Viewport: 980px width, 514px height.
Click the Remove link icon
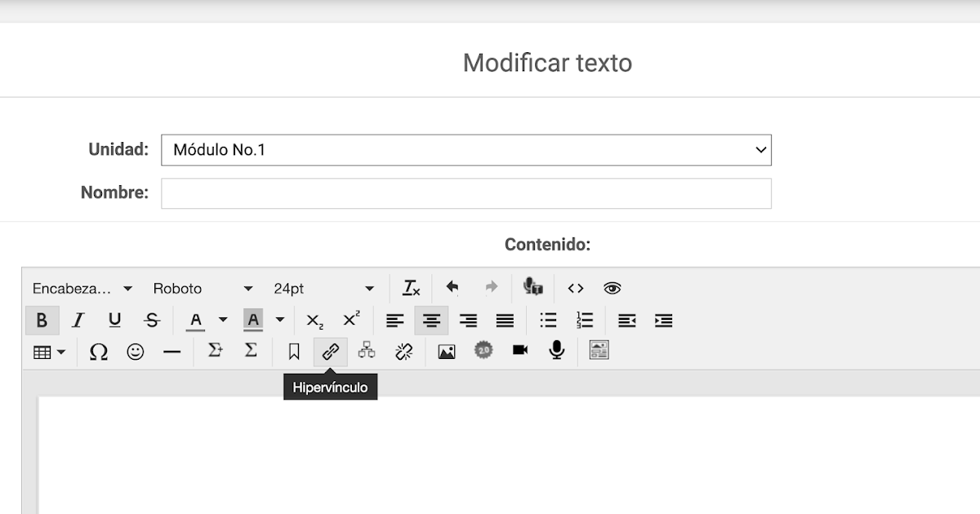(403, 351)
